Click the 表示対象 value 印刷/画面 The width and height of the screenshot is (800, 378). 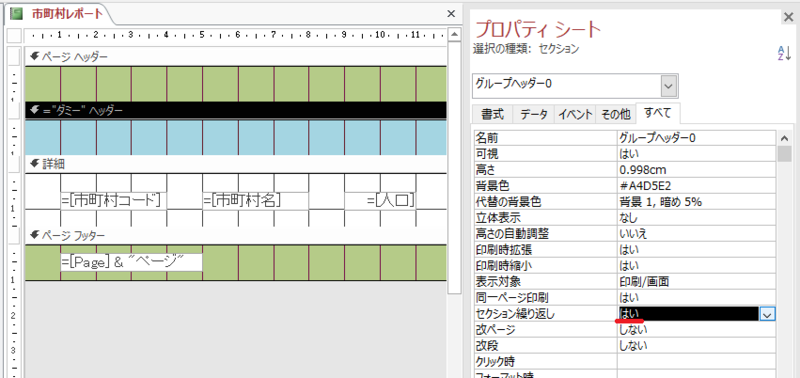click(x=696, y=282)
